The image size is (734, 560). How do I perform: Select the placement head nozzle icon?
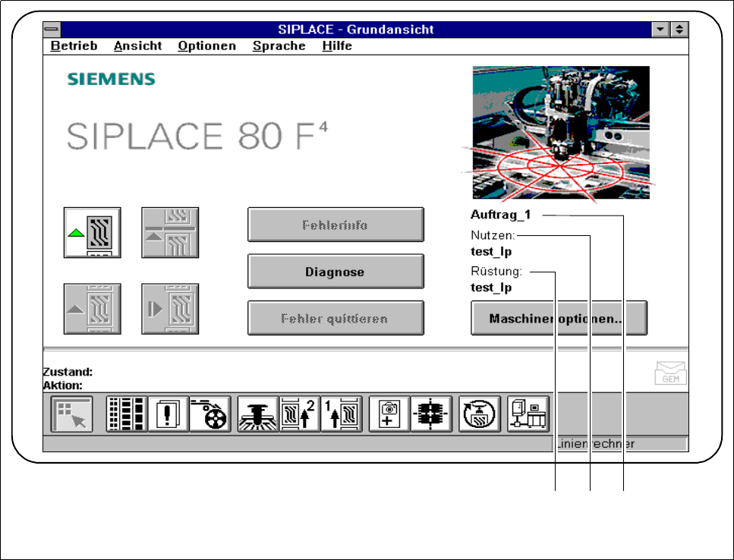pyautogui.click(x=258, y=414)
